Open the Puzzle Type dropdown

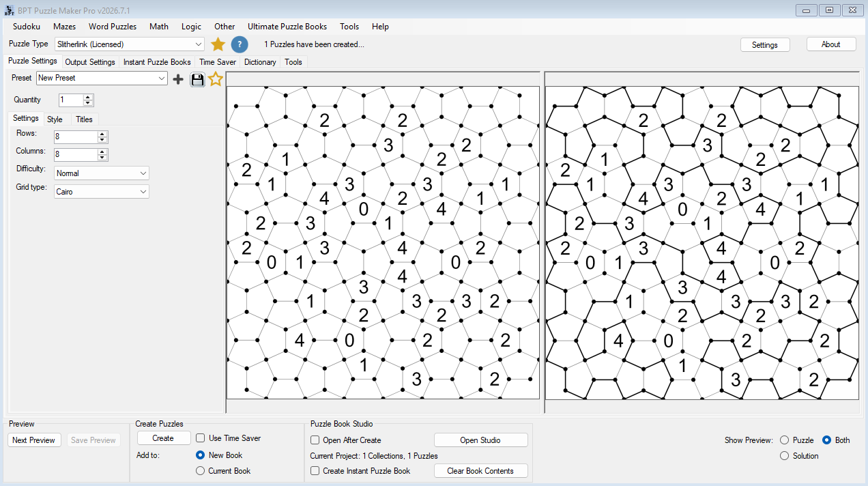130,44
